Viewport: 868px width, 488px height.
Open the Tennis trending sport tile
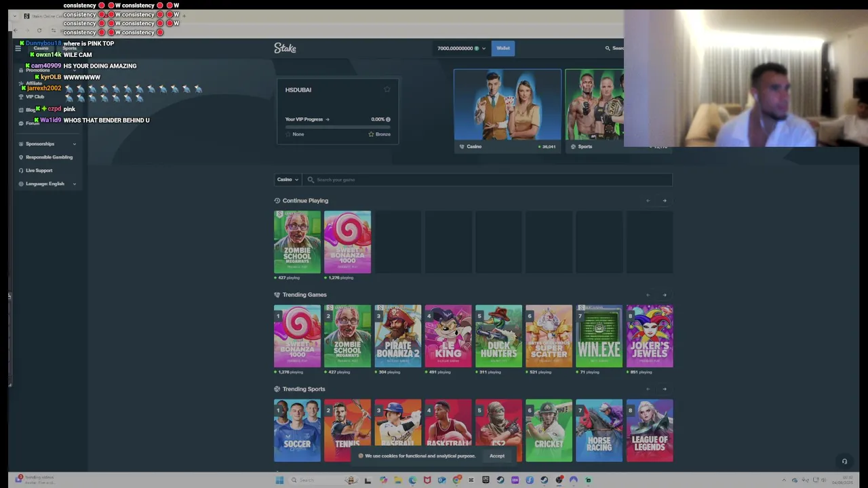click(347, 430)
